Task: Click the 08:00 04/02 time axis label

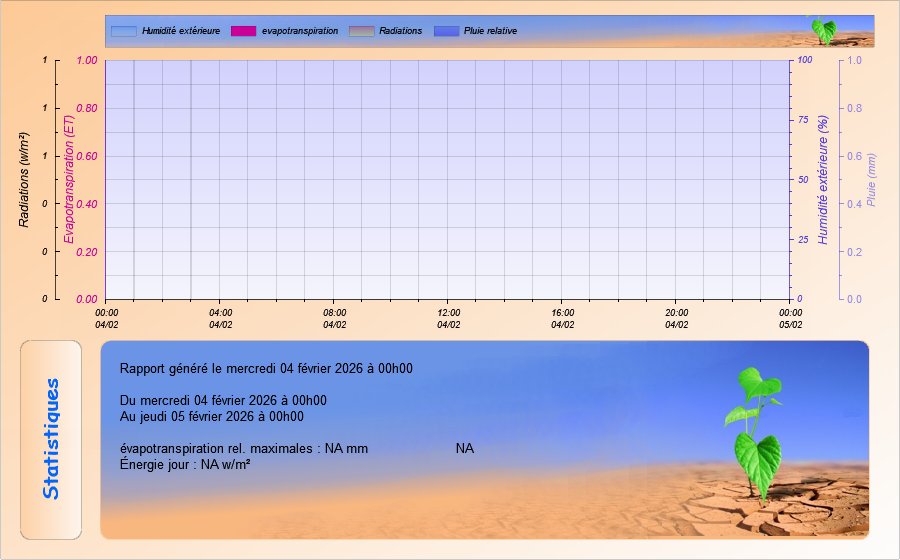Action: tap(335, 318)
